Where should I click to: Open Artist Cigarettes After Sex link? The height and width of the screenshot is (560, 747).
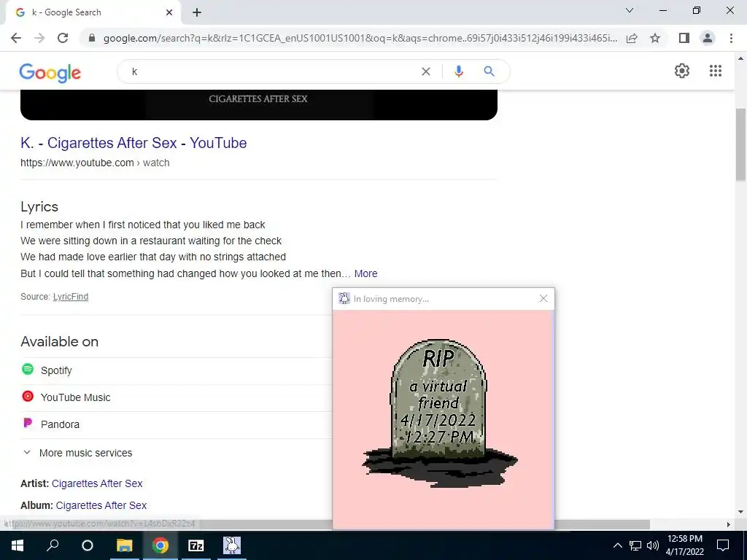coord(97,483)
